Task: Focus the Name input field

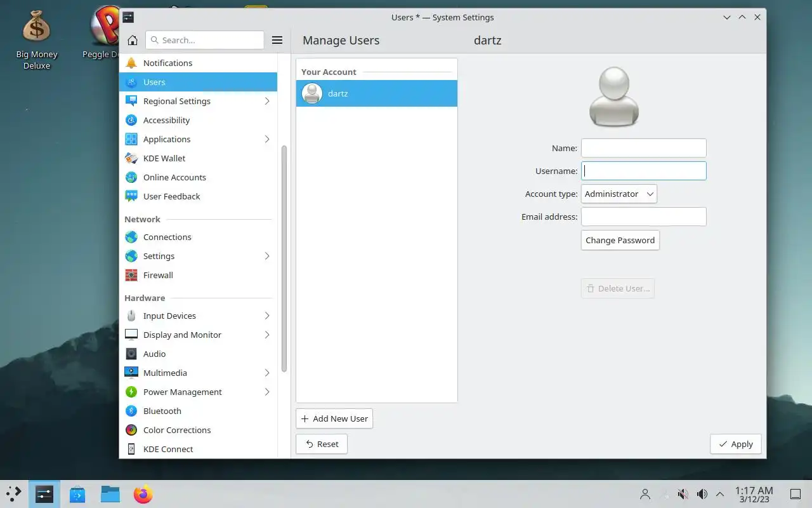Action: tap(643, 148)
